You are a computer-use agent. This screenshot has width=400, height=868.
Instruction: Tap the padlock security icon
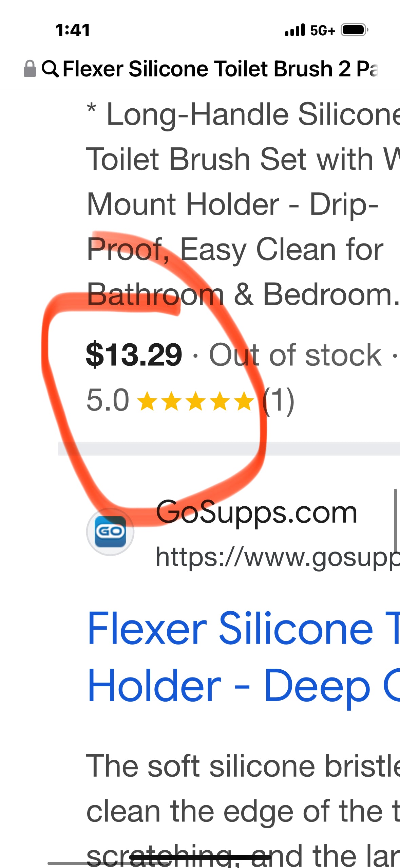[30, 69]
